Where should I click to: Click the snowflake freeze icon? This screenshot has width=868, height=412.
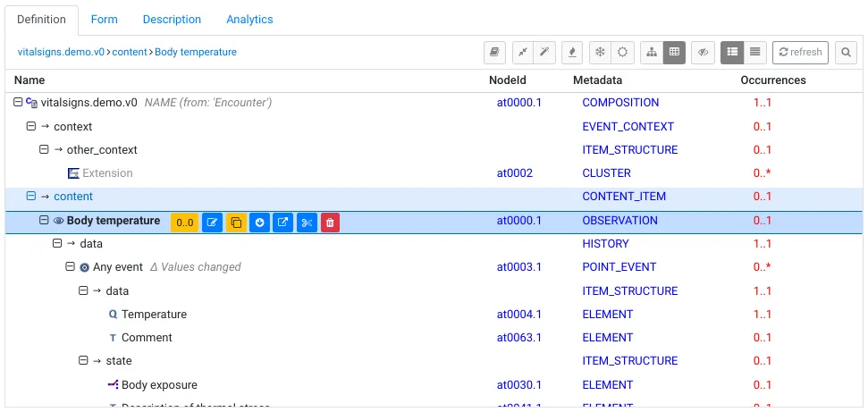coord(600,52)
